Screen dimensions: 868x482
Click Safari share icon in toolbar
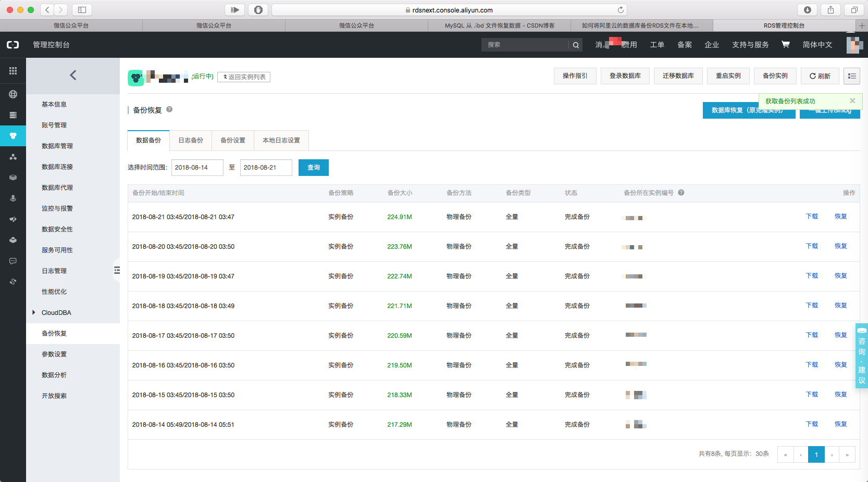830,10
